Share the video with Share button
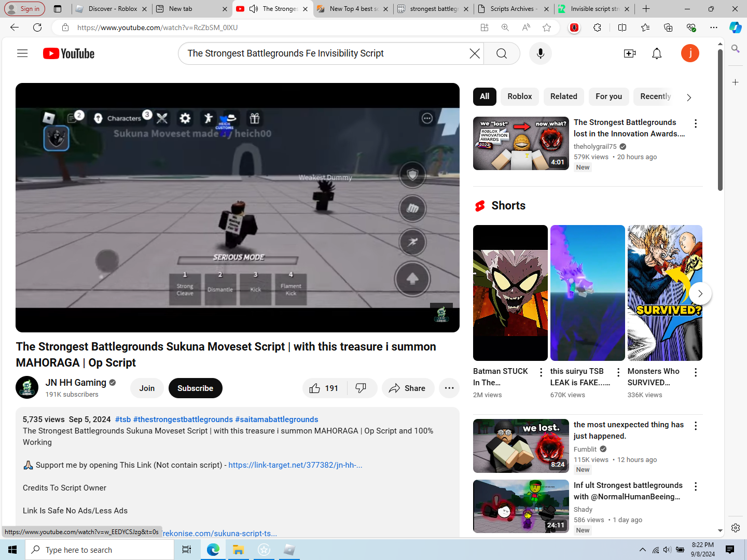This screenshot has width=747, height=560. pyautogui.click(x=408, y=388)
